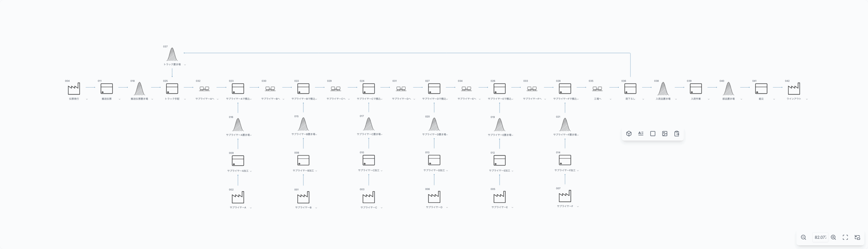Expand the chevron beside トラック手配
The image size is (868, 249).
[185, 99]
